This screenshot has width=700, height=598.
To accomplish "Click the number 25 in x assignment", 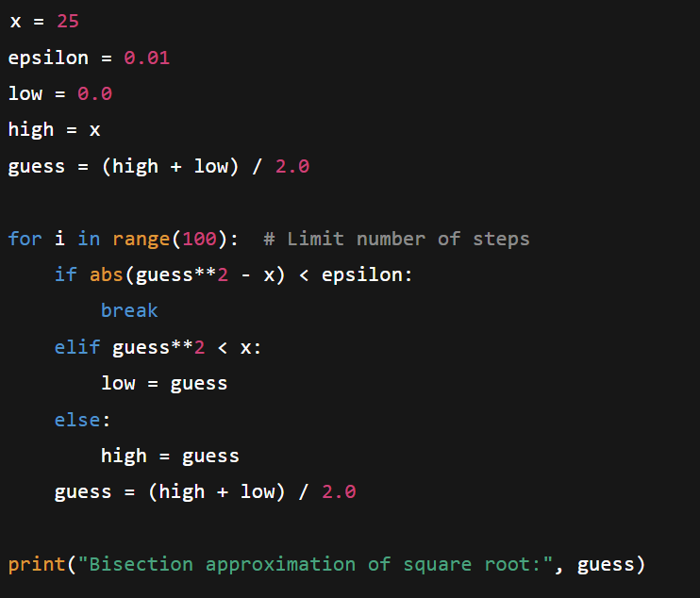I will click(x=68, y=21).
